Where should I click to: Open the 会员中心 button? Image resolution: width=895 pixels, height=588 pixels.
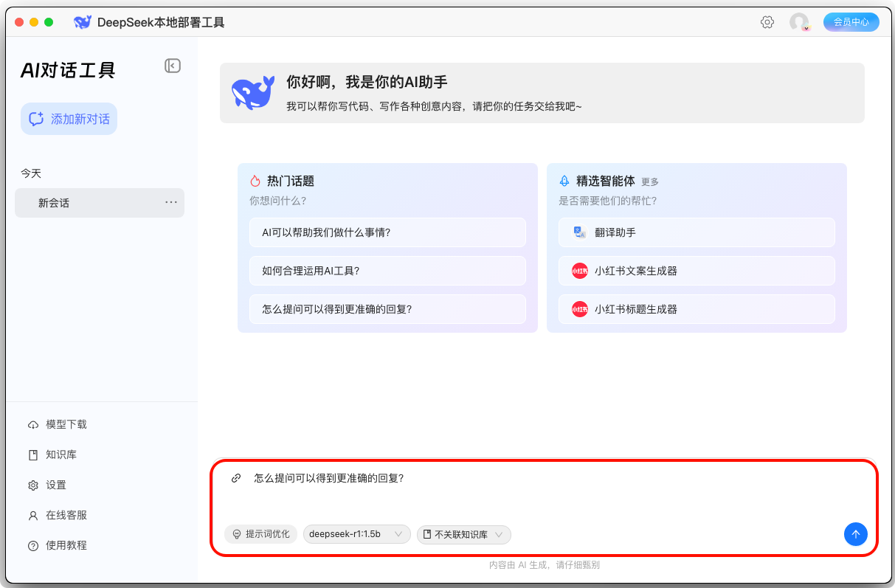click(x=851, y=22)
